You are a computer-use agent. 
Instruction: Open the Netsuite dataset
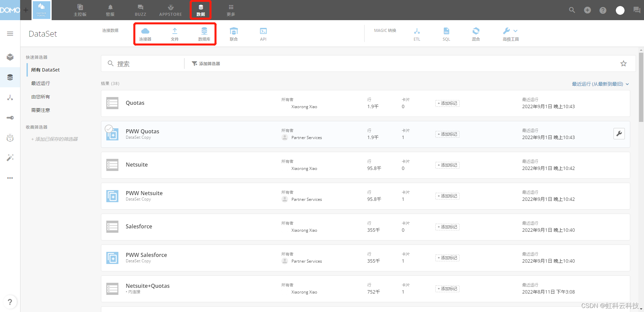click(x=137, y=165)
